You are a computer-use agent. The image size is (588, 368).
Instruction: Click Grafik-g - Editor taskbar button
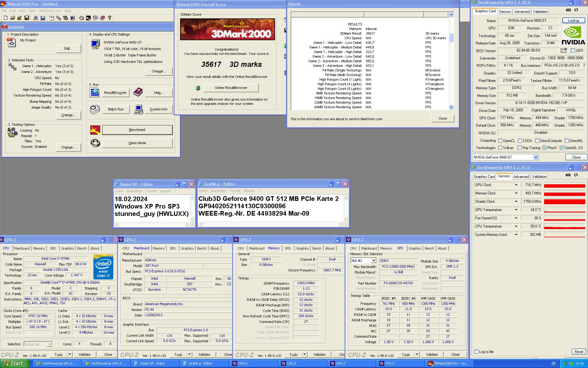[205, 363]
